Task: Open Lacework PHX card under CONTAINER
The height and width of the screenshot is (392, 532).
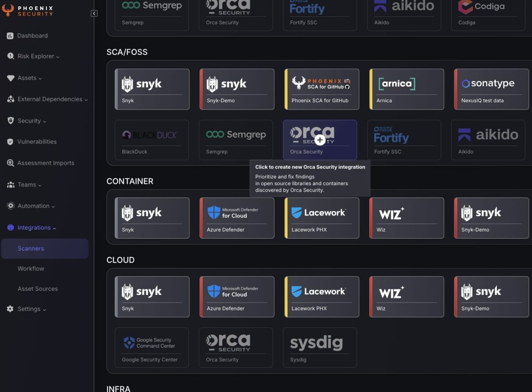Action: click(x=322, y=218)
